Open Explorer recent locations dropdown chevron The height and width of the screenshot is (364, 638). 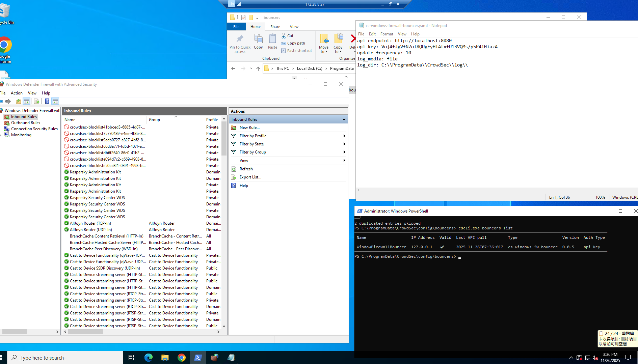click(x=251, y=68)
